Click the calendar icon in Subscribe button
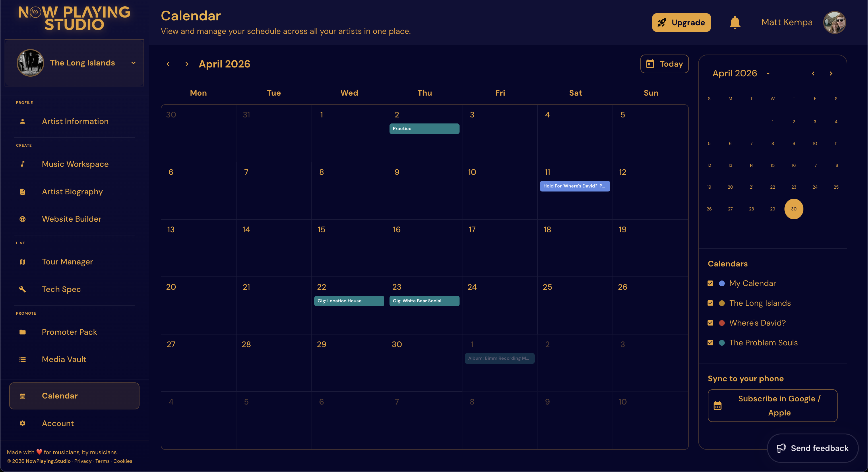This screenshot has height=472, width=868. [x=718, y=406]
